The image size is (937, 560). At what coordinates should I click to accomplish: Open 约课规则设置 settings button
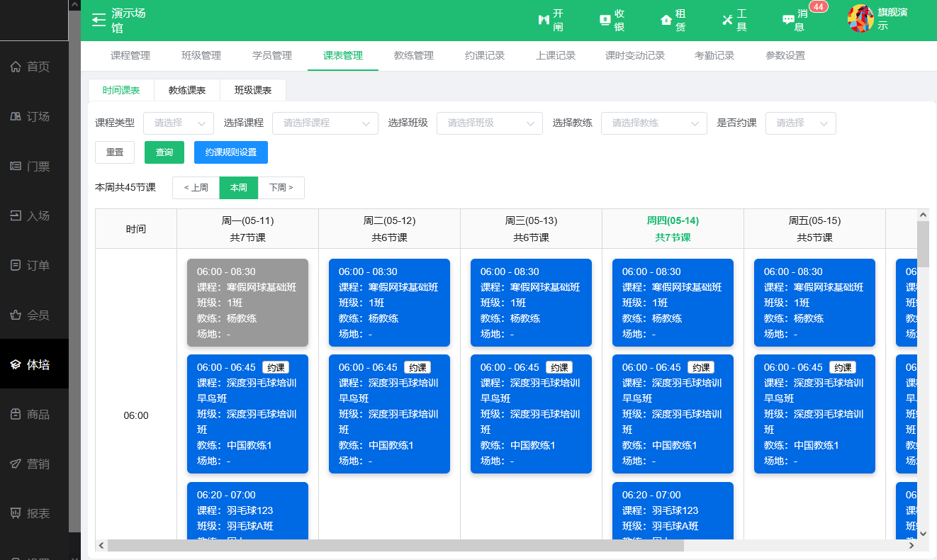(x=231, y=152)
